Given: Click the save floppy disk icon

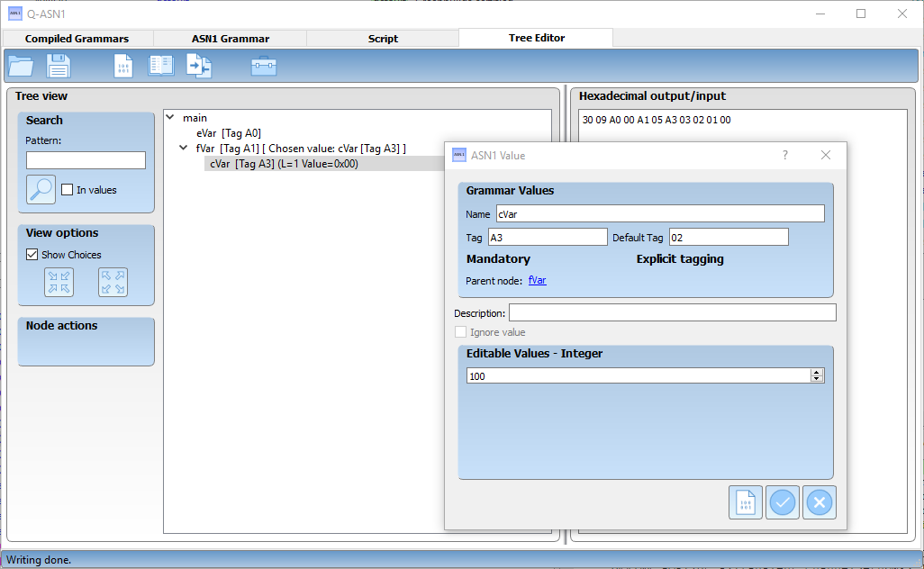Looking at the screenshot, I should [x=59, y=66].
